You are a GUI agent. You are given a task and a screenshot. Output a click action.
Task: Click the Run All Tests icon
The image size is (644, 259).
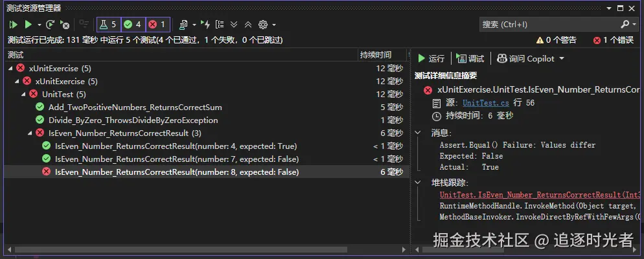click(x=14, y=25)
